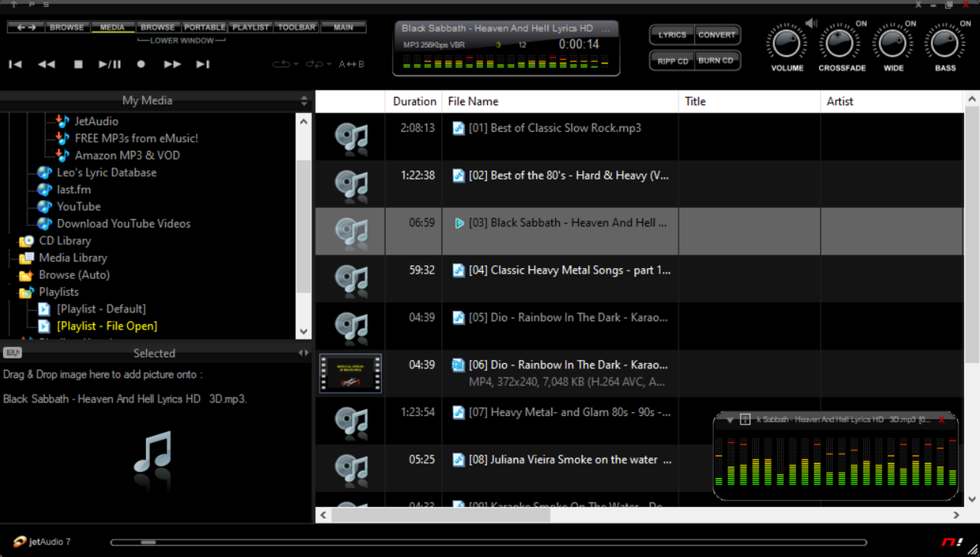Click spectrum window pin-to-top icon
The width and height of the screenshot is (980, 557).
(745, 420)
